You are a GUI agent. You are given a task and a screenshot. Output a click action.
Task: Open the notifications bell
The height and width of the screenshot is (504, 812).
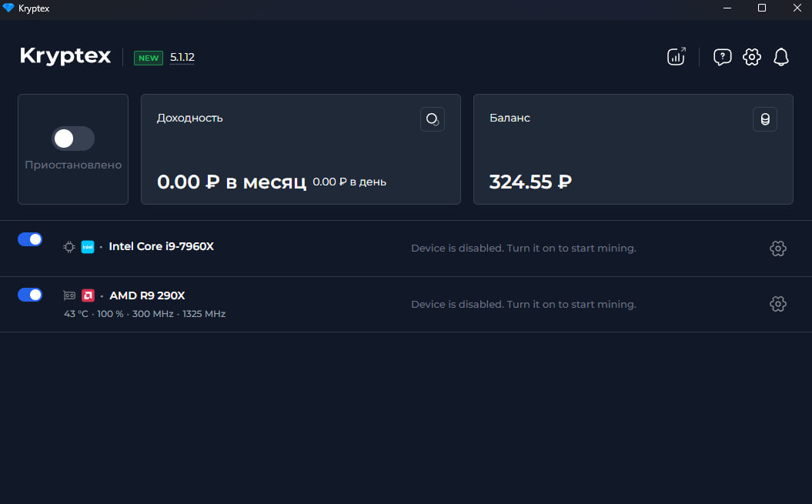[x=780, y=56]
